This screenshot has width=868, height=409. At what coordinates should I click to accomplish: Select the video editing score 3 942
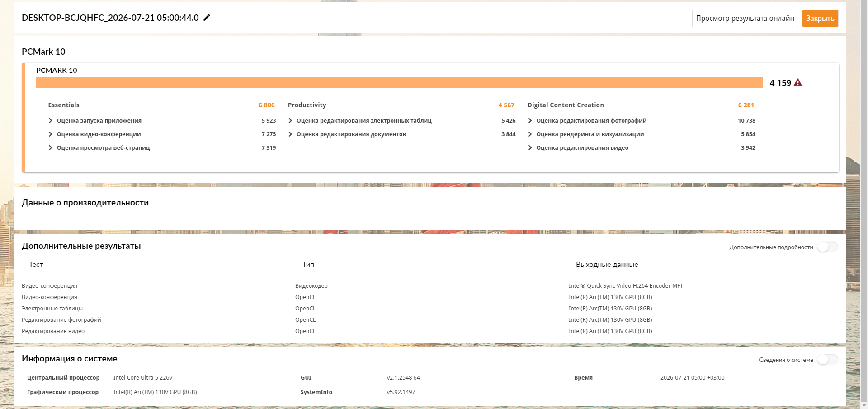coord(748,148)
